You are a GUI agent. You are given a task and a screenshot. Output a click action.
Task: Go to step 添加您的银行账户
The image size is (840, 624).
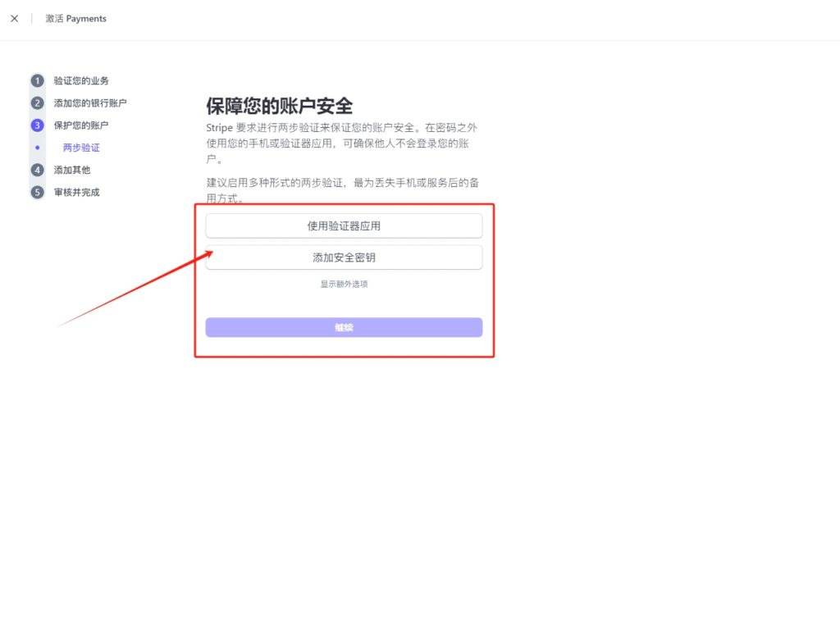point(90,102)
